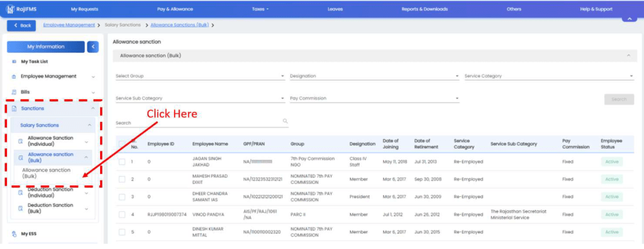Screen dimensions: 644x249
Task: Click the '7th Pay Commission NGO' group cell
Action: 313,162
